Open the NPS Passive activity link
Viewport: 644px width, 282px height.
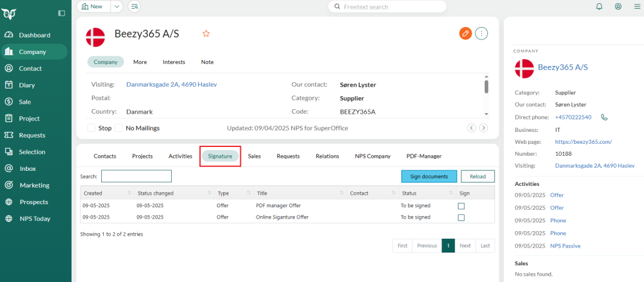pyautogui.click(x=565, y=246)
